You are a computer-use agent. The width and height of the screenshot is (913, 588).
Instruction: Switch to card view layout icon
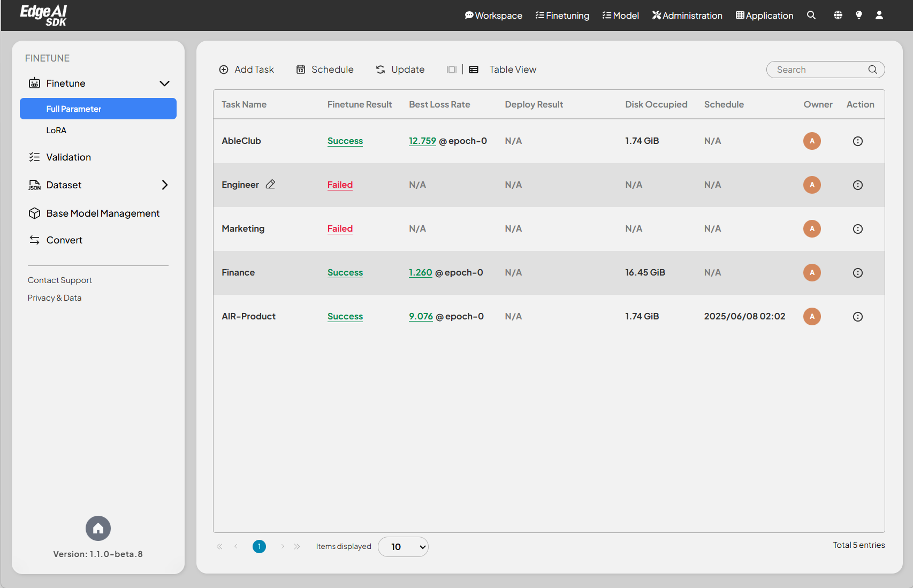(x=452, y=70)
